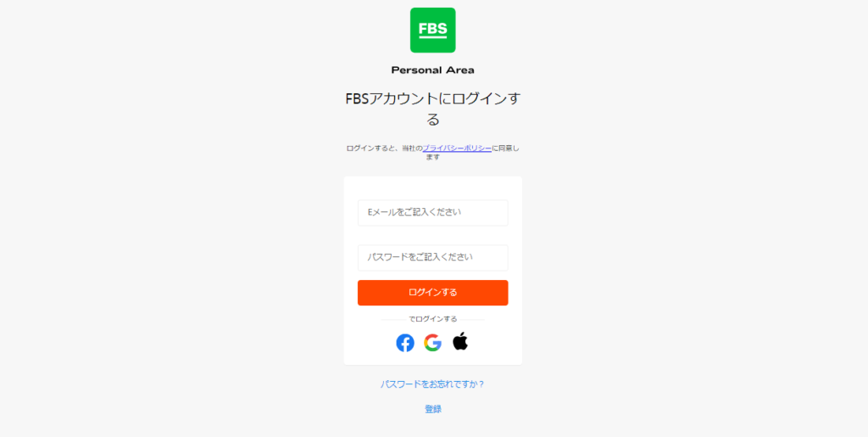This screenshot has width=868, height=437.
Task: Focus the パスワードをご記入ください password field
Action: coord(433,258)
